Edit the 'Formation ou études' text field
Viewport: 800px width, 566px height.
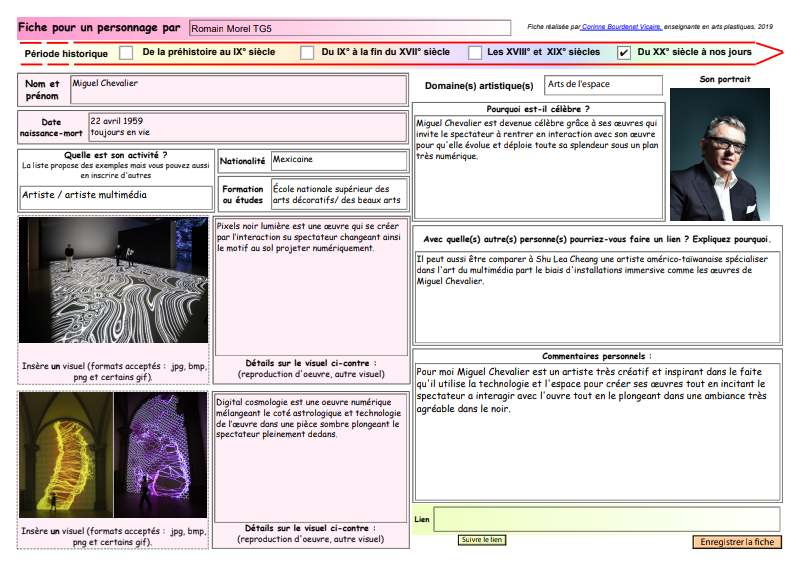(338, 195)
